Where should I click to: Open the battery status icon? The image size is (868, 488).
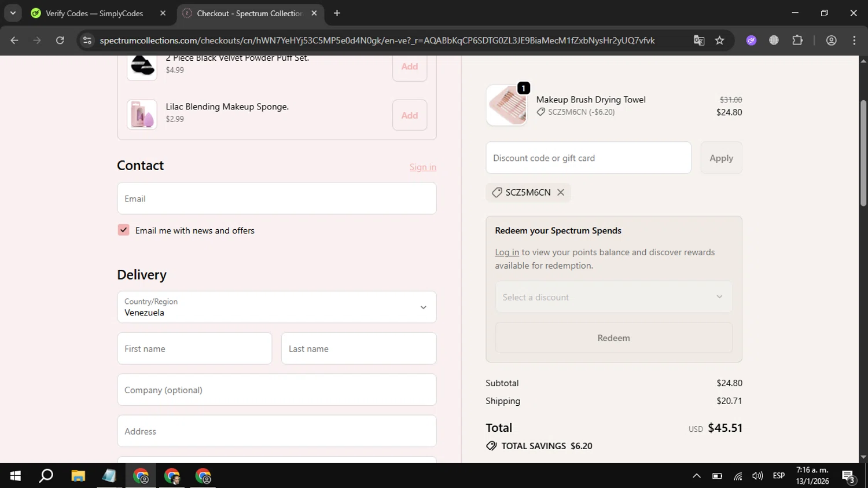pyautogui.click(x=717, y=476)
